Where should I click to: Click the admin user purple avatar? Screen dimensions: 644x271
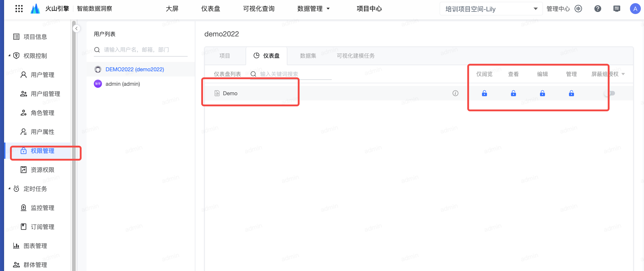[98, 84]
